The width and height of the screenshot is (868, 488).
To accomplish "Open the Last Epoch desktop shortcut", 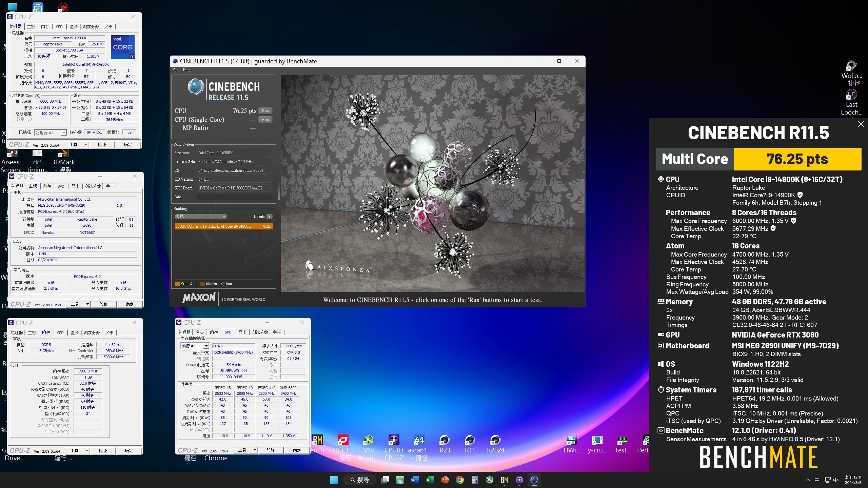I will click(851, 102).
